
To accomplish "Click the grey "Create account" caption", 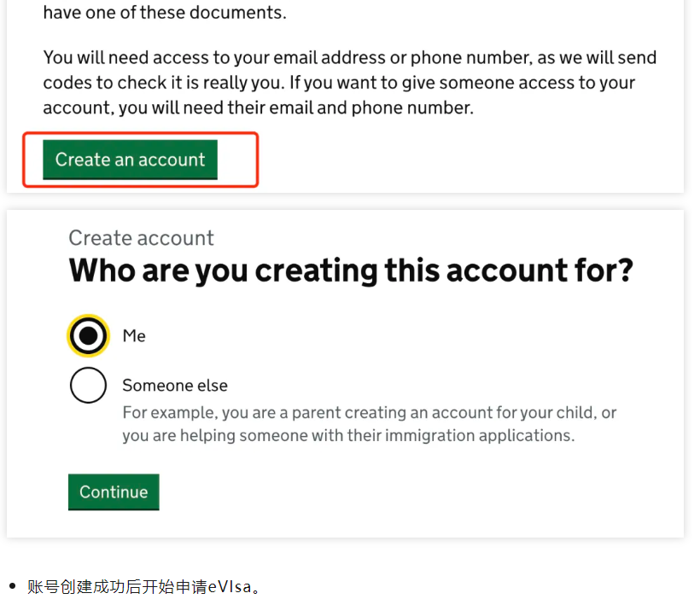I will (x=141, y=238).
